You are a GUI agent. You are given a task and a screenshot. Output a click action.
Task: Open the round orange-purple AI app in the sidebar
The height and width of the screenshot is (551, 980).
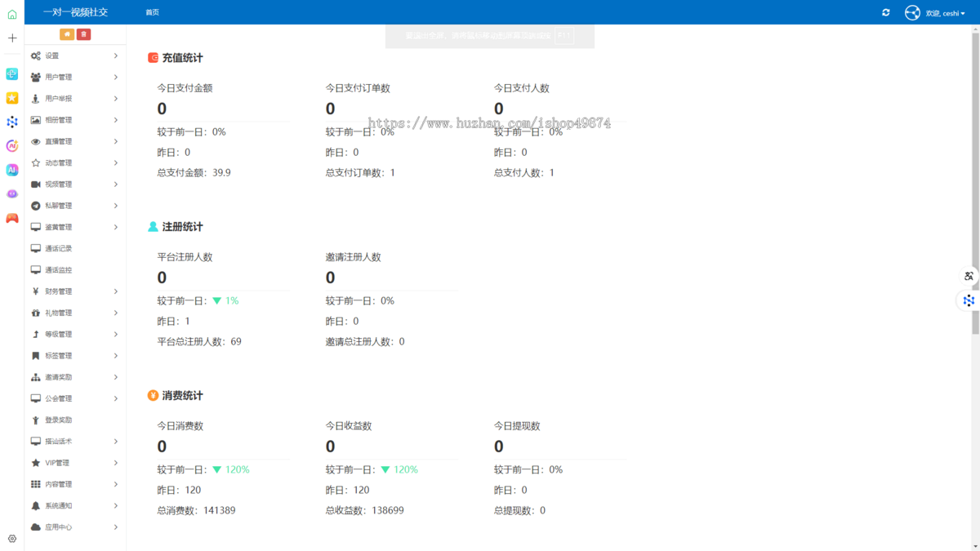[x=12, y=146]
